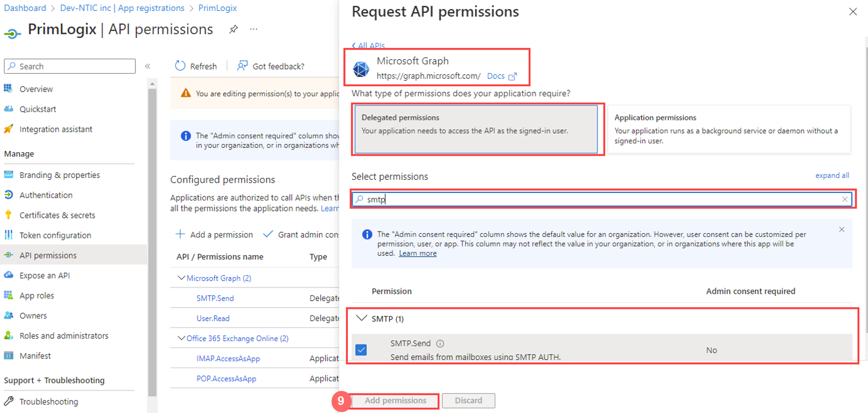Screen dimensions: 868x413
Task: Click the Add a permission plus icon
Action: (180, 234)
